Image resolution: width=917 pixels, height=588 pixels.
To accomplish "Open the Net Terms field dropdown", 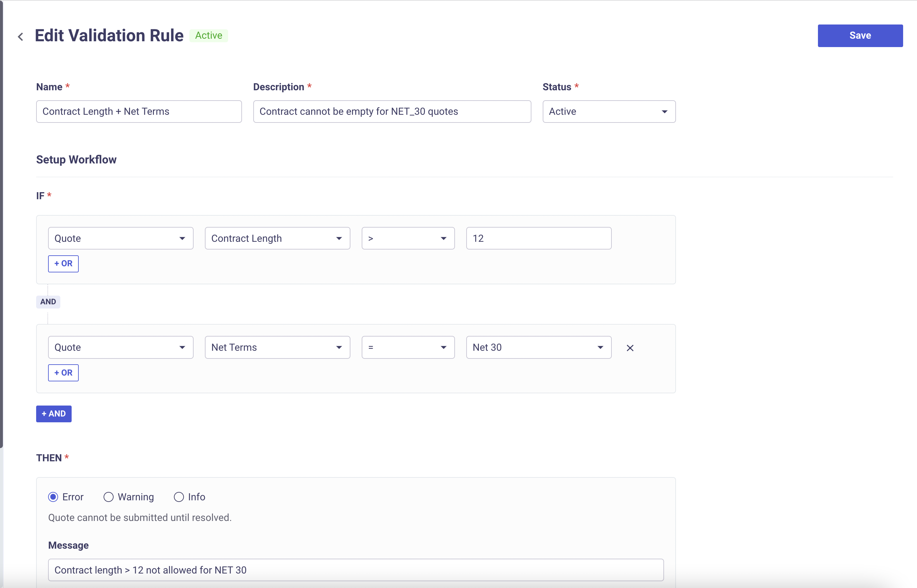I will 277,347.
